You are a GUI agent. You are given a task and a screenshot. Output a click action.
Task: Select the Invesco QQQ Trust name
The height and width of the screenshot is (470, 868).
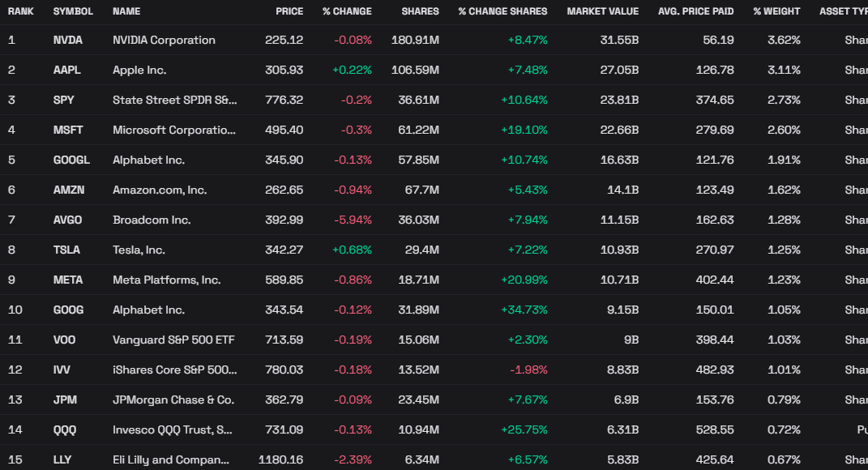click(172, 429)
